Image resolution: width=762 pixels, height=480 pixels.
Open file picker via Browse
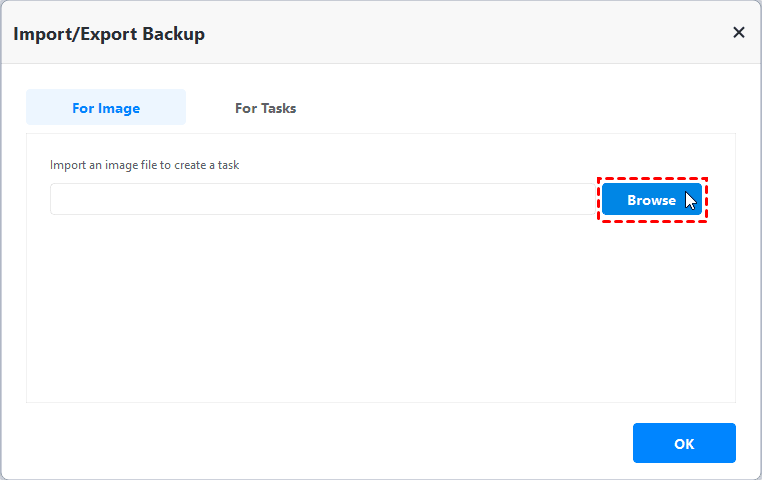(651, 200)
